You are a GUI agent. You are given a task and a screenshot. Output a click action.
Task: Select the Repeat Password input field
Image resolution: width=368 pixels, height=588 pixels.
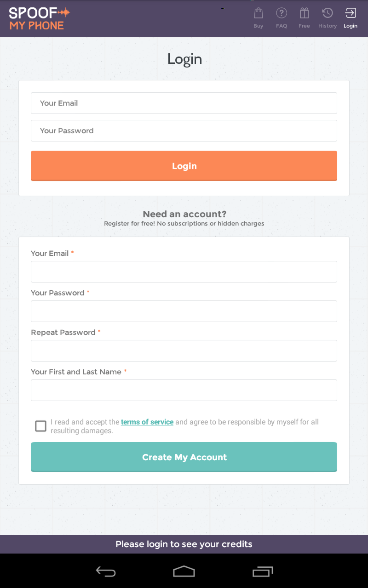point(184,351)
